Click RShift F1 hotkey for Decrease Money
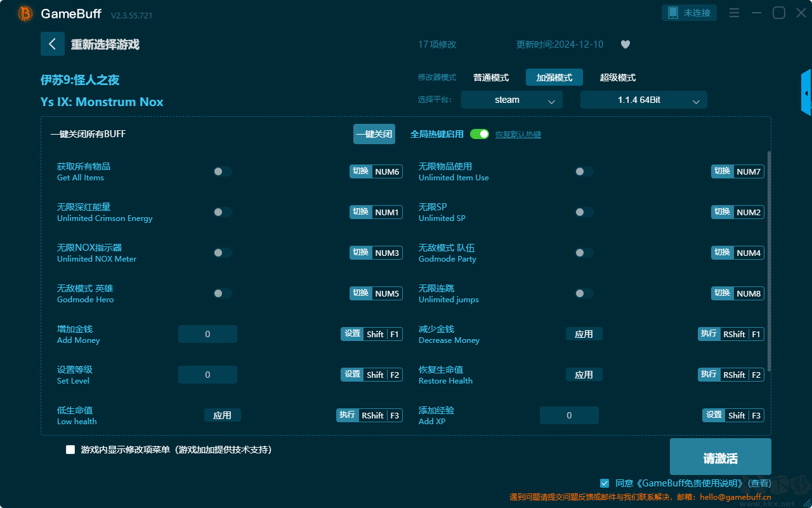 pos(731,334)
